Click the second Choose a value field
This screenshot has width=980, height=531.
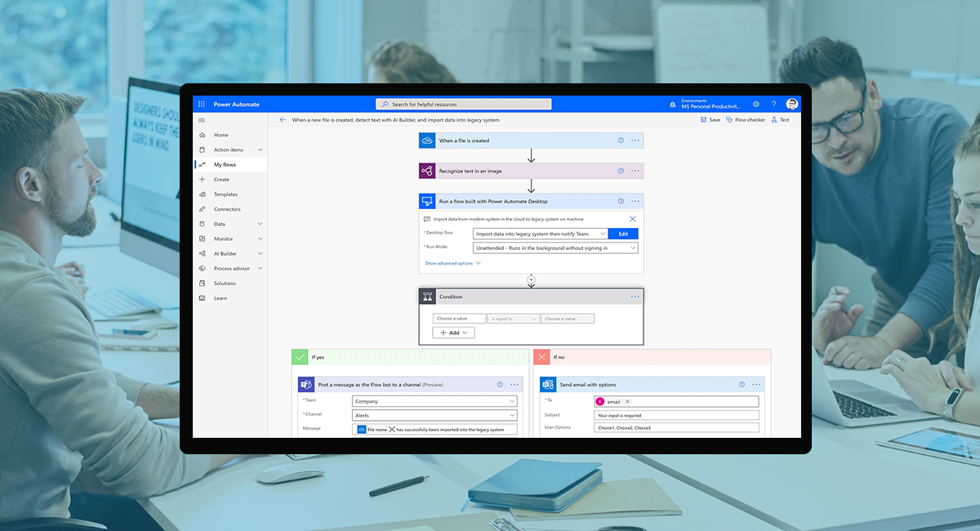click(568, 319)
